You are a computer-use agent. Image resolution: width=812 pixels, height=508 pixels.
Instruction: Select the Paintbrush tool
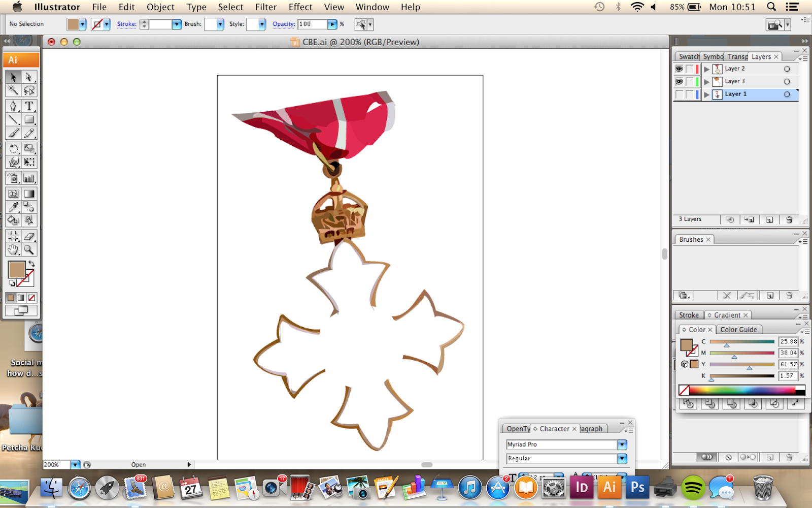tap(13, 133)
